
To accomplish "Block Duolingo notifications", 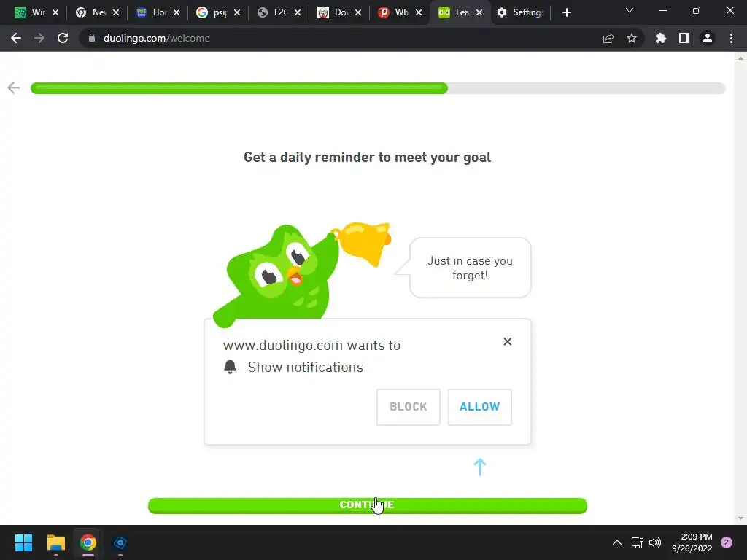I will 409,407.
